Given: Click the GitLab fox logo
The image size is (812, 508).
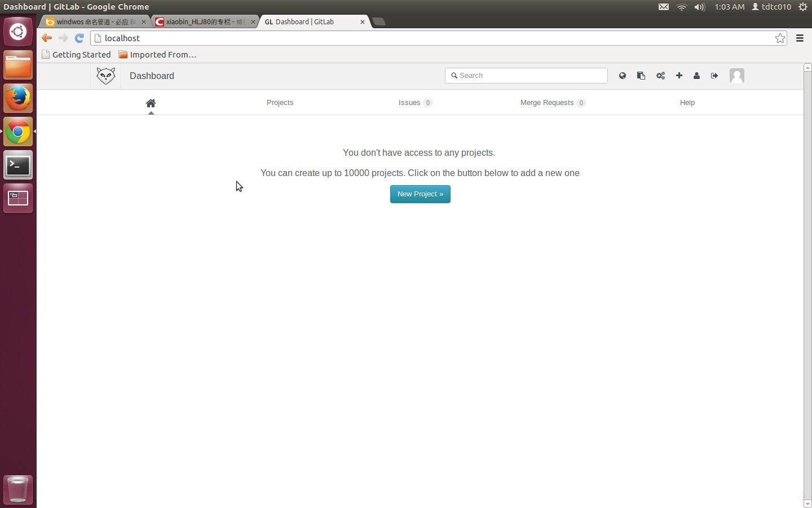Looking at the screenshot, I should click(106, 76).
